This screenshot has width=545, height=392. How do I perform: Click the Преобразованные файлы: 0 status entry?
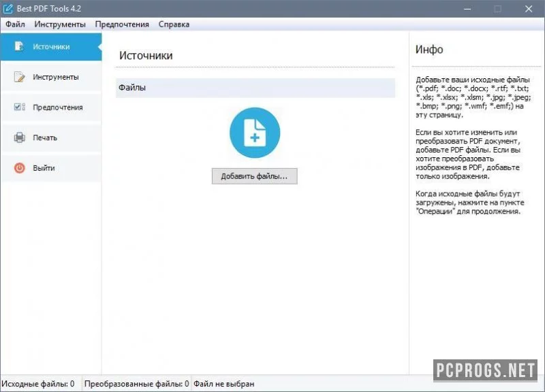(x=137, y=384)
